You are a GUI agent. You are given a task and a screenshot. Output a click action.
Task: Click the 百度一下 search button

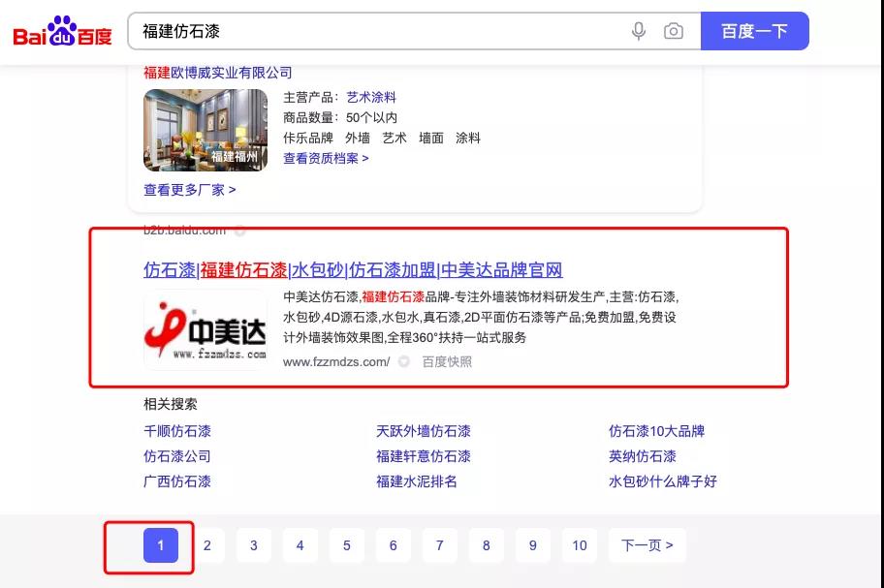(754, 31)
